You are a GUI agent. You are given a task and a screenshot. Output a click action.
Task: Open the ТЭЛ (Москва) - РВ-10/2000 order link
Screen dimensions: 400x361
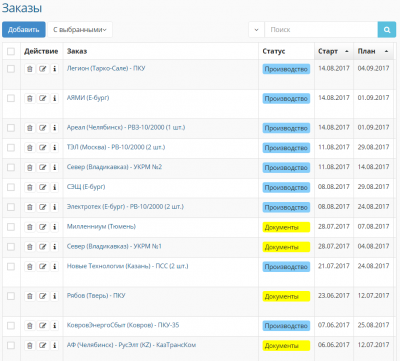tap(116, 147)
